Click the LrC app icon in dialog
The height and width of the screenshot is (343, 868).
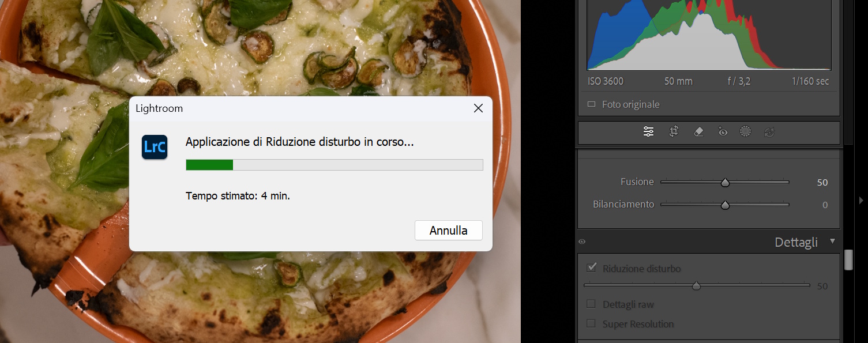[155, 146]
